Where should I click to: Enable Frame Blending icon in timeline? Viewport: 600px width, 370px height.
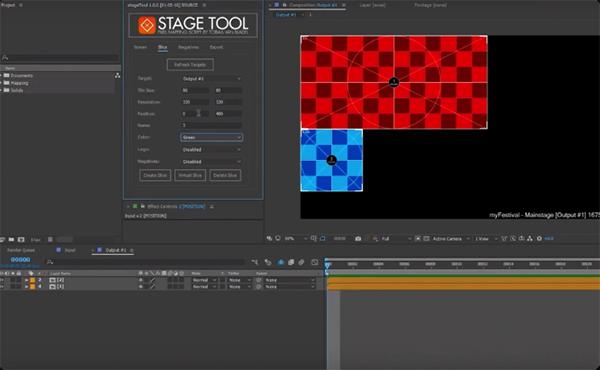click(x=291, y=262)
